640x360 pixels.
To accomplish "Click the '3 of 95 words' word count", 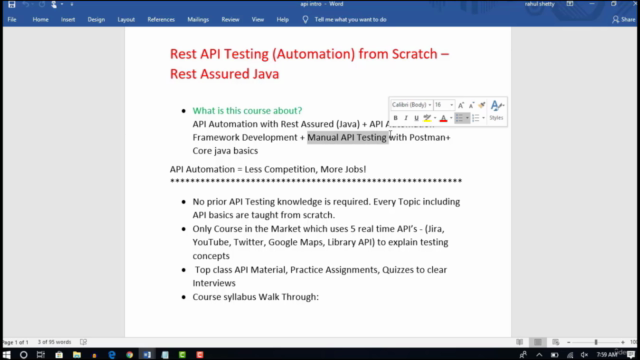I will pyautogui.click(x=54, y=342).
